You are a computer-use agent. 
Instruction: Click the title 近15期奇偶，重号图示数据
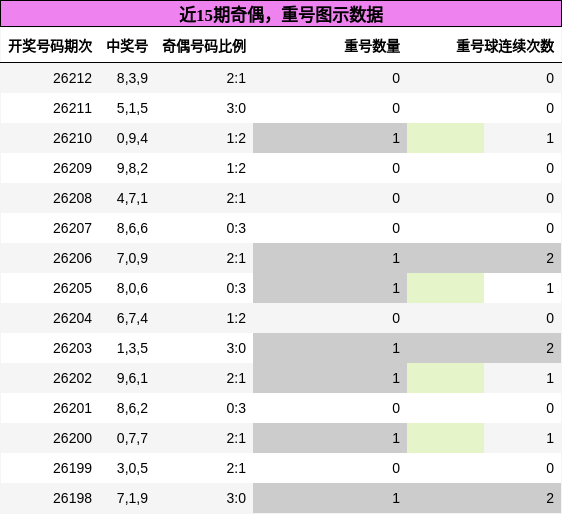tap(281, 15)
